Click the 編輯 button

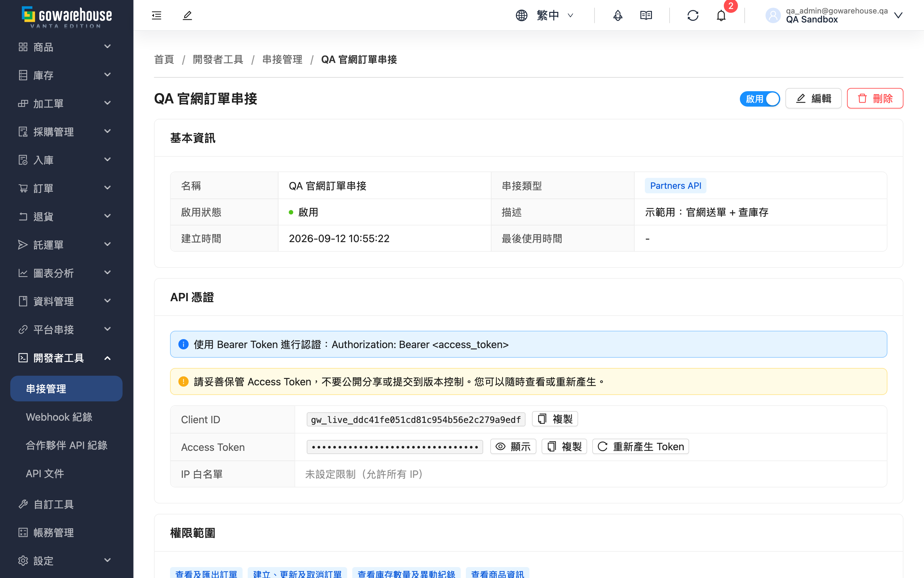813,99
